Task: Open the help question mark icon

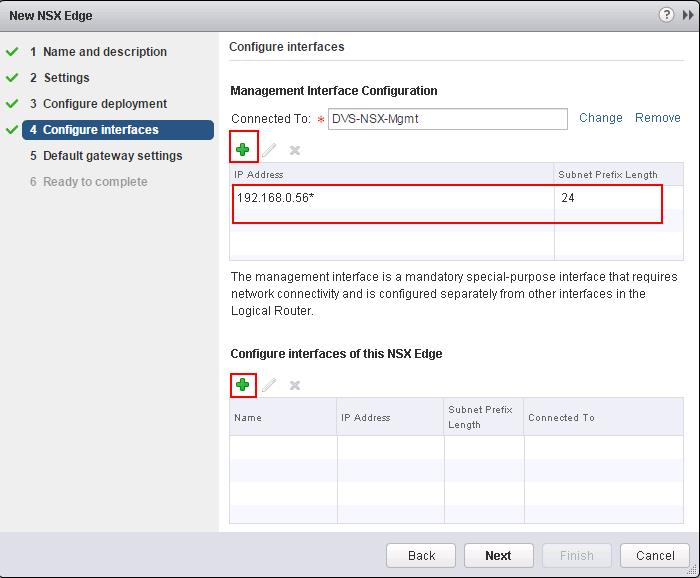Action: click(666, 15)
